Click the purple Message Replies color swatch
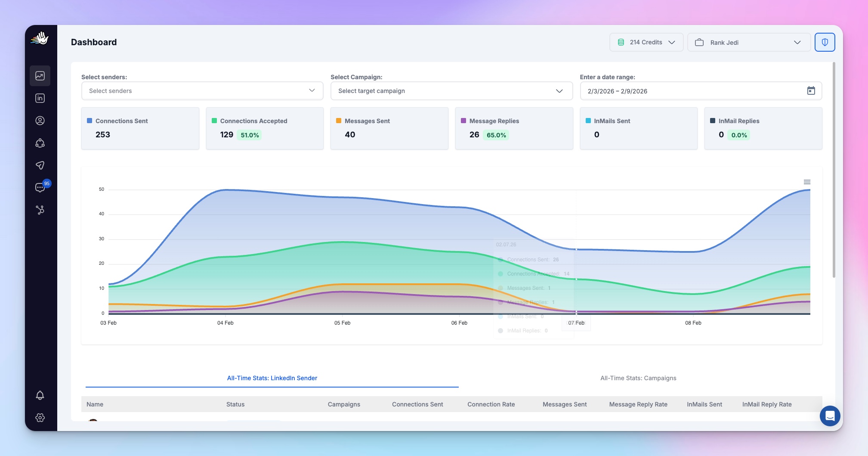Viewport: 868px width, 456px height. (x=463, y=121)
